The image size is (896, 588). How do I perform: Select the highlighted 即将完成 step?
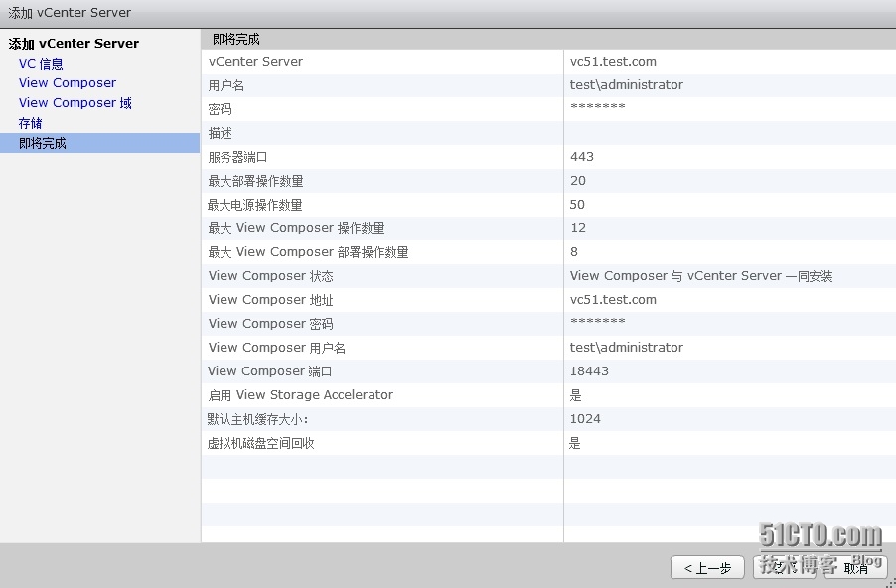point(99,143)
